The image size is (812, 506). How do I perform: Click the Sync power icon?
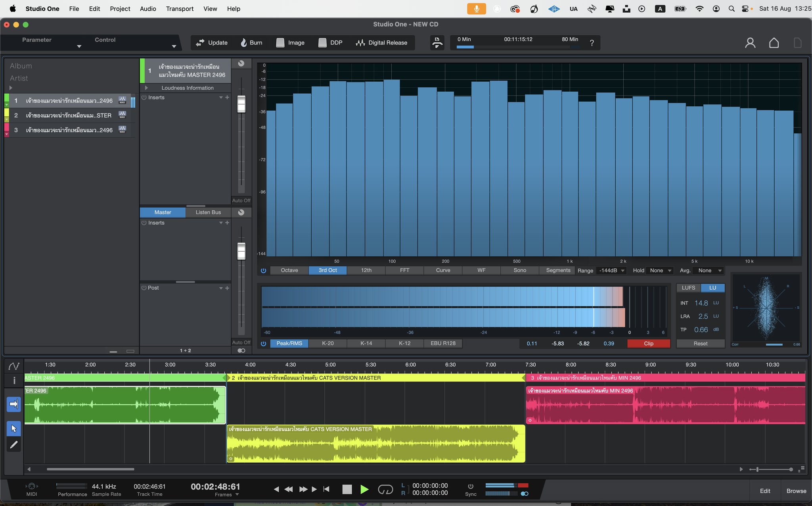tap(471, 486)
